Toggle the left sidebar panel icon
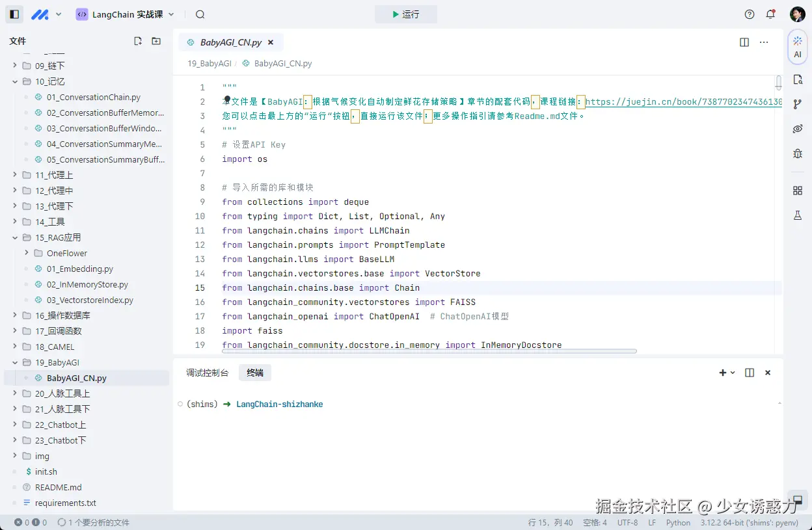The image size is (812, 530). click(x=14, y=14)
